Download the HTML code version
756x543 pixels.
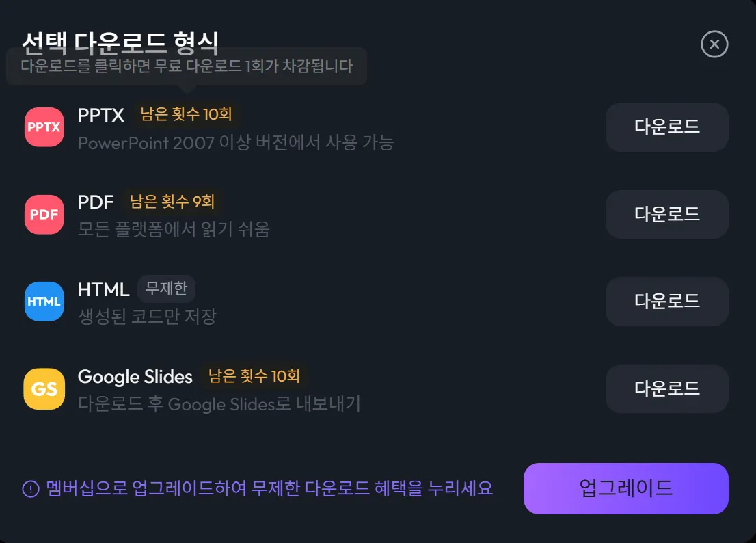(666, 301)
